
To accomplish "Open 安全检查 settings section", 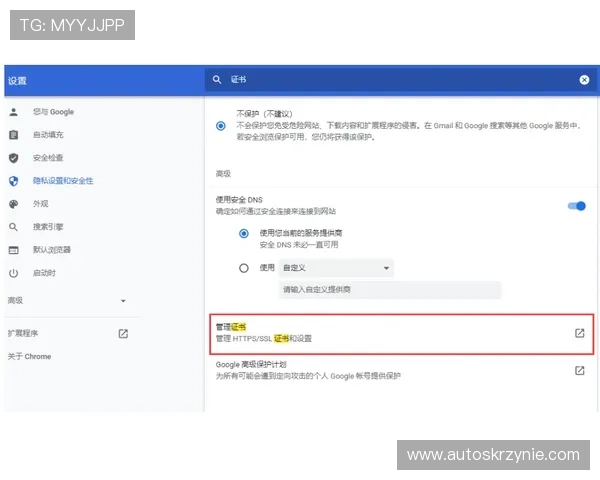I will click(48, 158).
